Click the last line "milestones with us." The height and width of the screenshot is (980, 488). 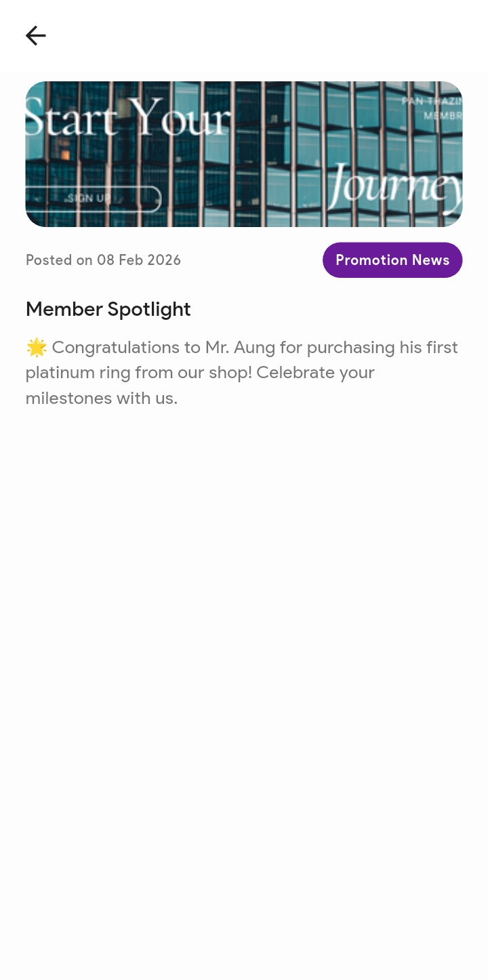(102, 398)
